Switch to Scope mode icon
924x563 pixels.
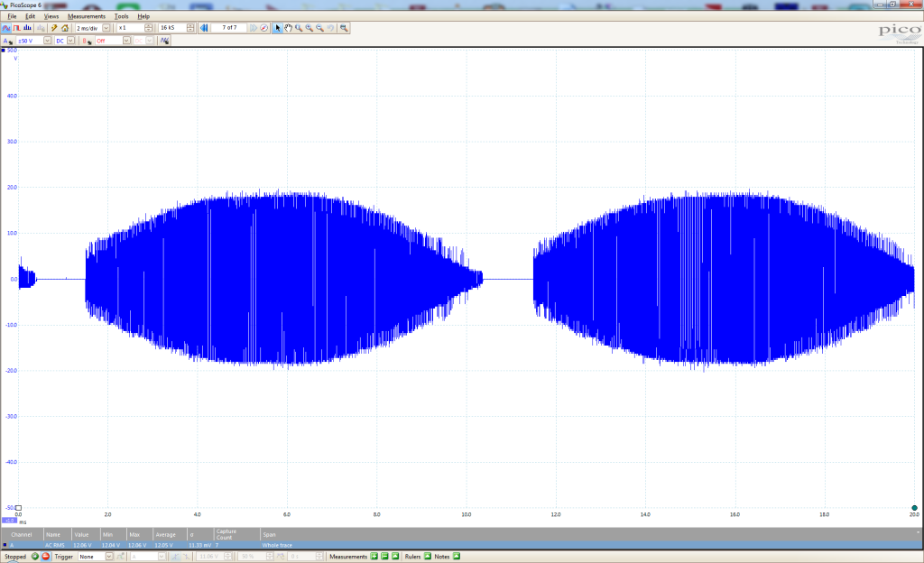(x=6, y=28)
